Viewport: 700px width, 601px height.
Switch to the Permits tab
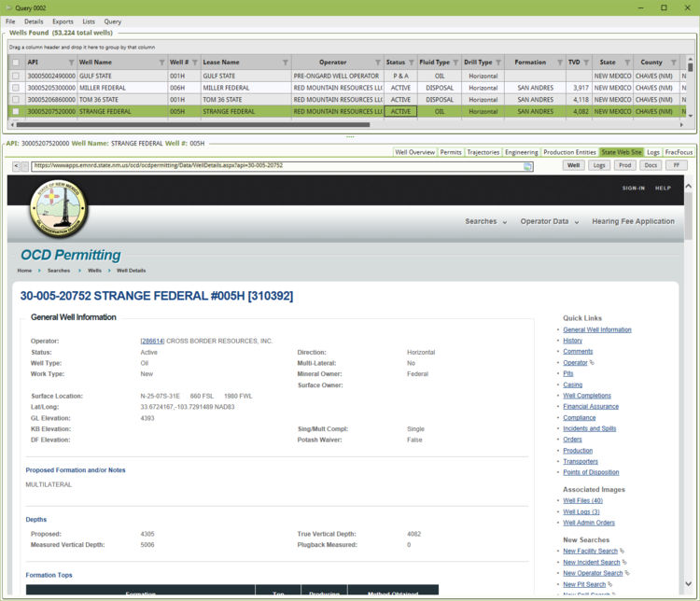click(x=451, y=152)
